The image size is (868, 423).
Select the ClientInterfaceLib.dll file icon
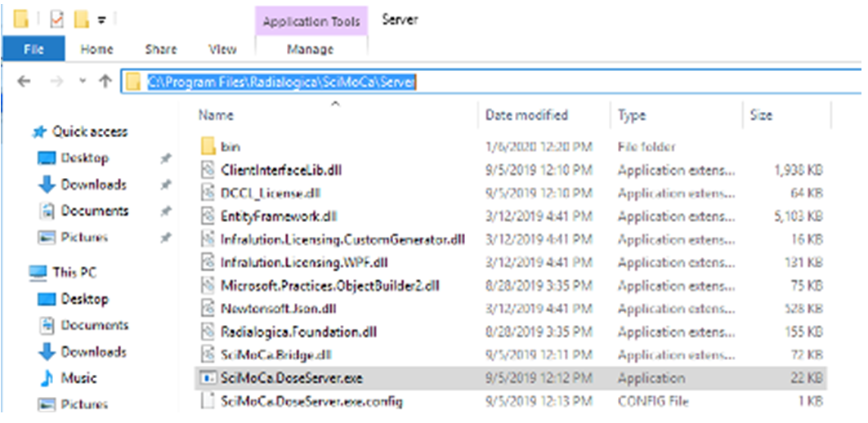(x=208, y=171)
